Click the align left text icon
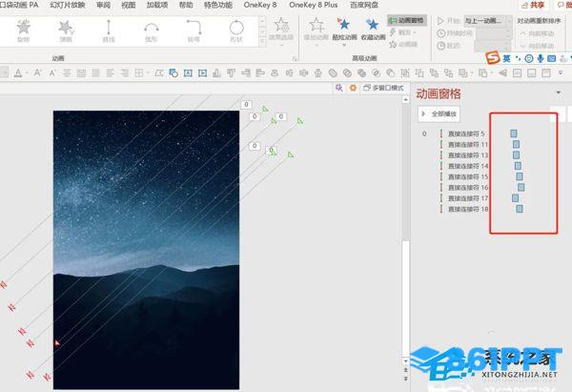Screen dimensions: 572x392 coord(111,73)
